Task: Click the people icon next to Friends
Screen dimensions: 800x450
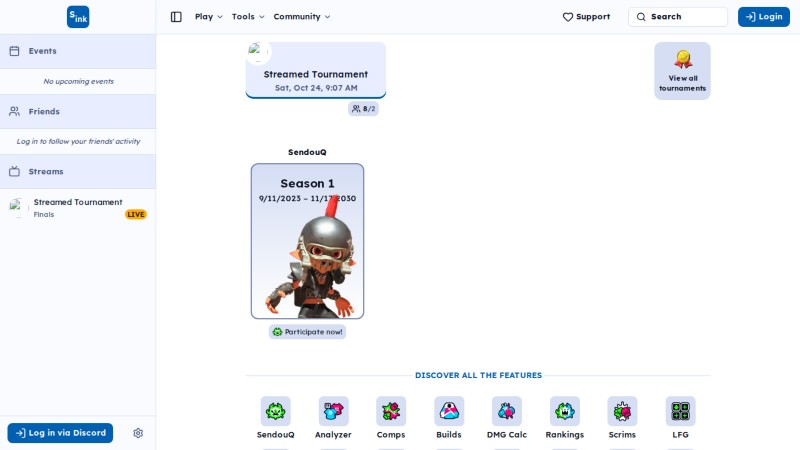Action: coord(14,111)
